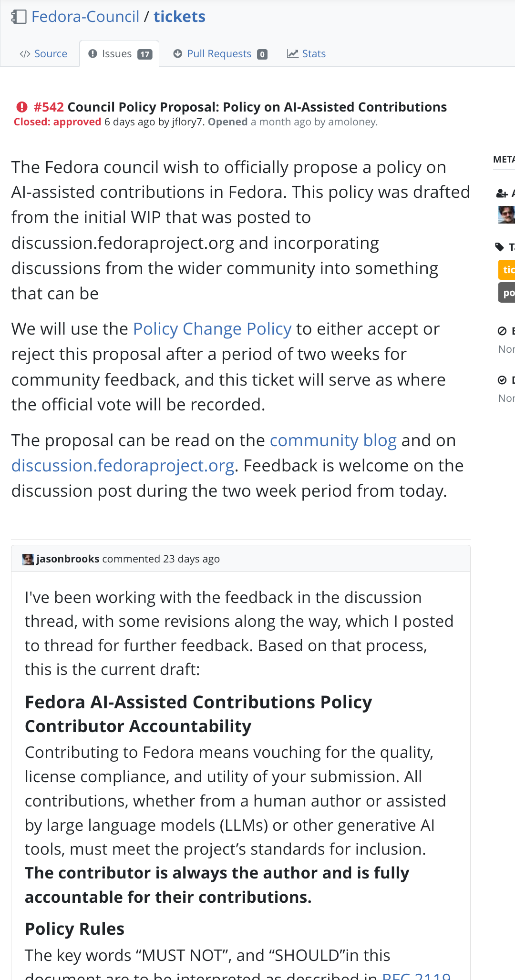Click the red closed-issue status icon
The image size is (515, 980).
pos(22,107)
